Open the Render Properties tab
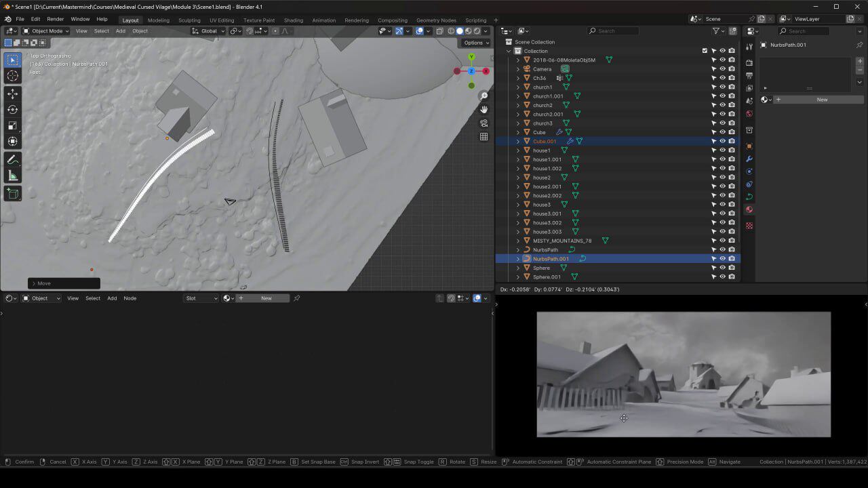The height and width of the screenshot is (488, 868). 749,62
